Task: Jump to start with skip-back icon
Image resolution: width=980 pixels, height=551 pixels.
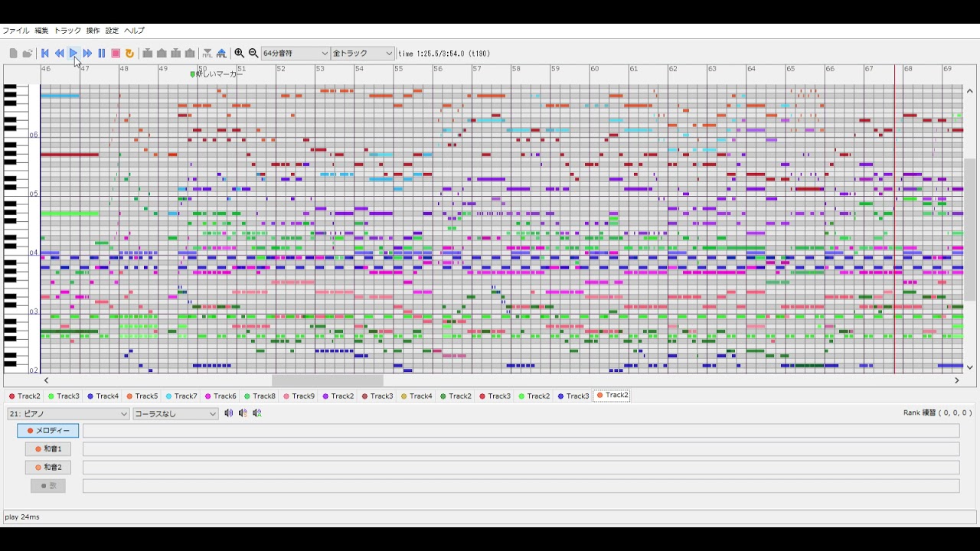Action: (x=45, y=54)
